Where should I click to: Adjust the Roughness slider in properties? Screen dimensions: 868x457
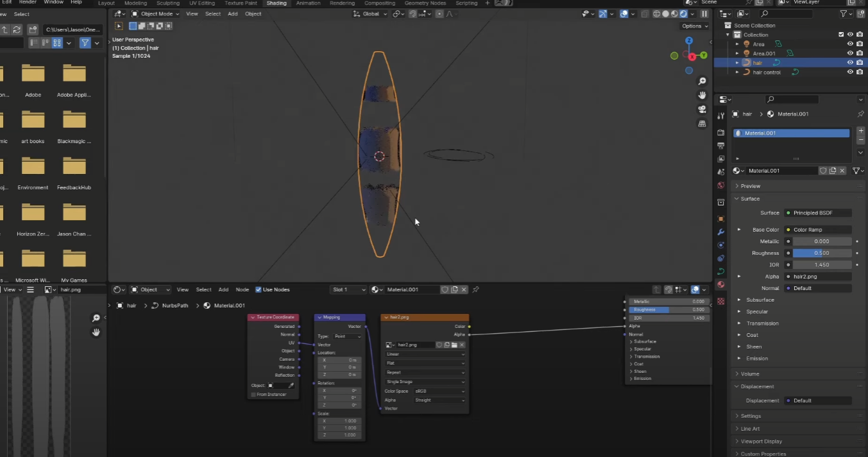coord(821,253)
